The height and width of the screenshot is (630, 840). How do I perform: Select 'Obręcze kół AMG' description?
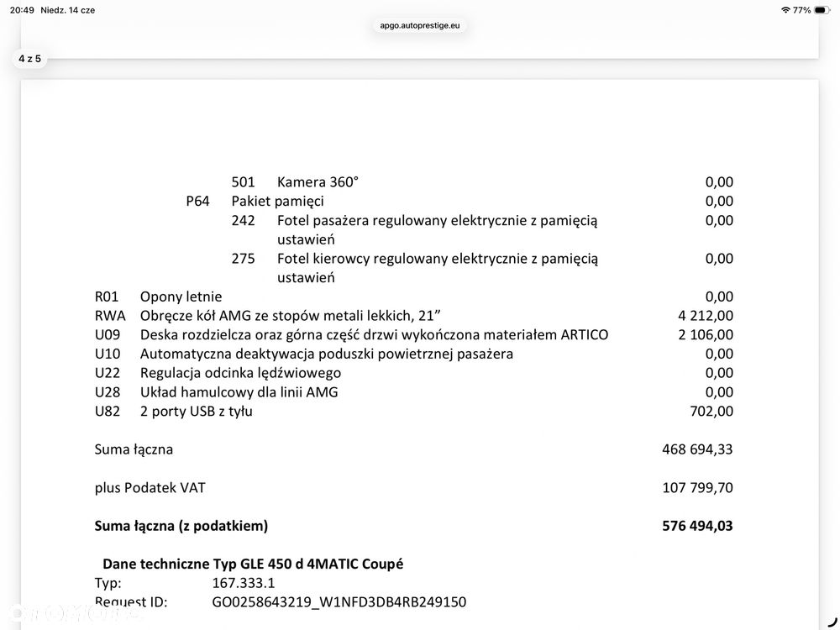[291, 316]
